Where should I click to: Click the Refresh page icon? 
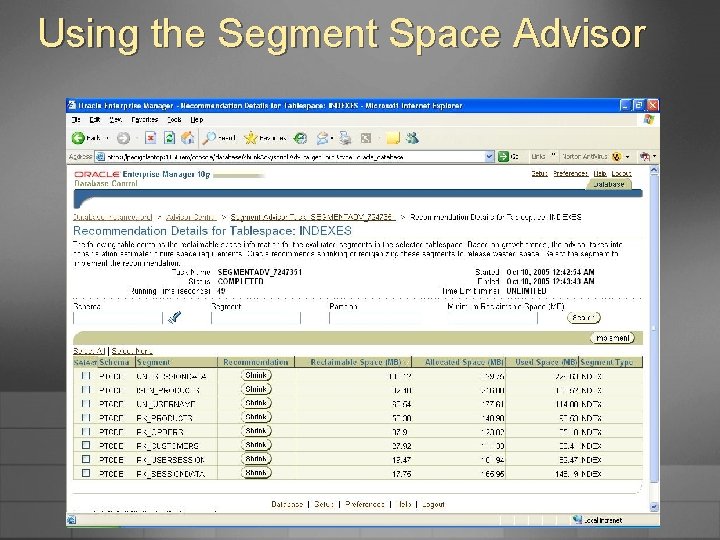[169, 138]
